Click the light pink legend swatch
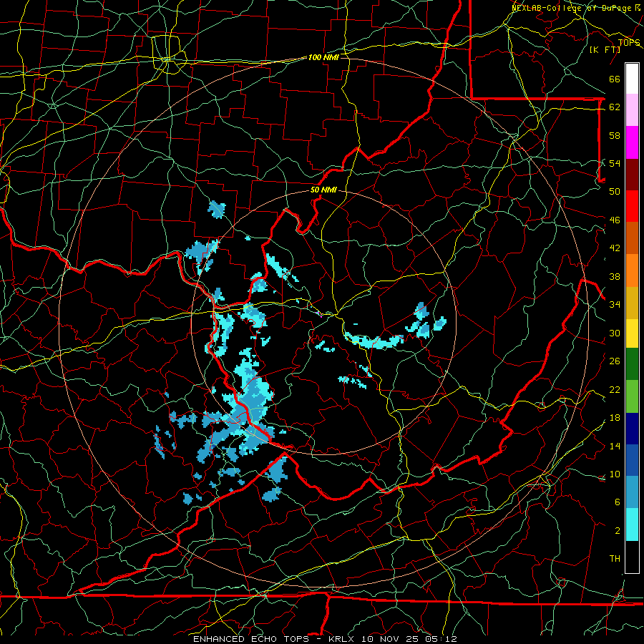The height and width of the screenshot is (644, 644). coord(632,110)
